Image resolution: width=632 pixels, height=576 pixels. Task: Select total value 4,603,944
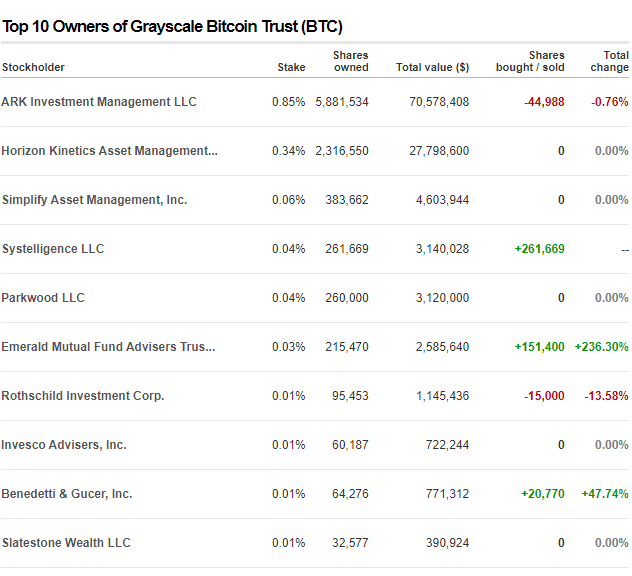coord(443,200)
